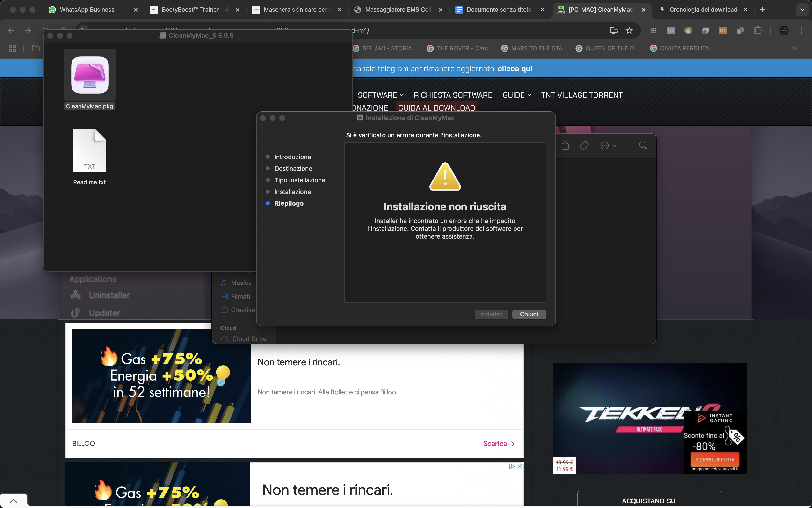Select the Read me.txt file icon

coord(90,150)
